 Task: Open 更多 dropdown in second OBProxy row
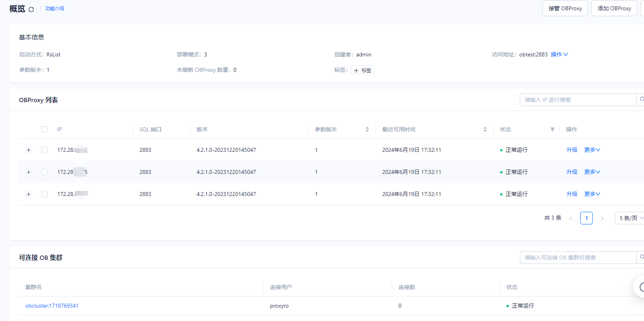(x=592, y=172)
